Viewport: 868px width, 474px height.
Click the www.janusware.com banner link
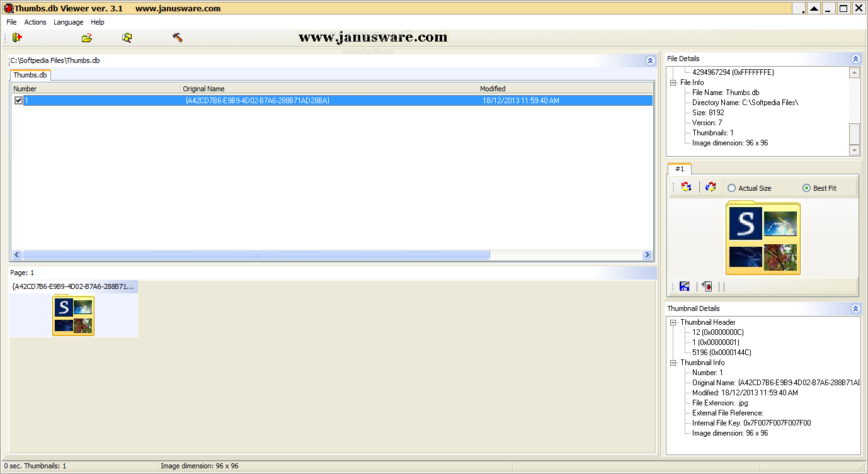[373, 37]
